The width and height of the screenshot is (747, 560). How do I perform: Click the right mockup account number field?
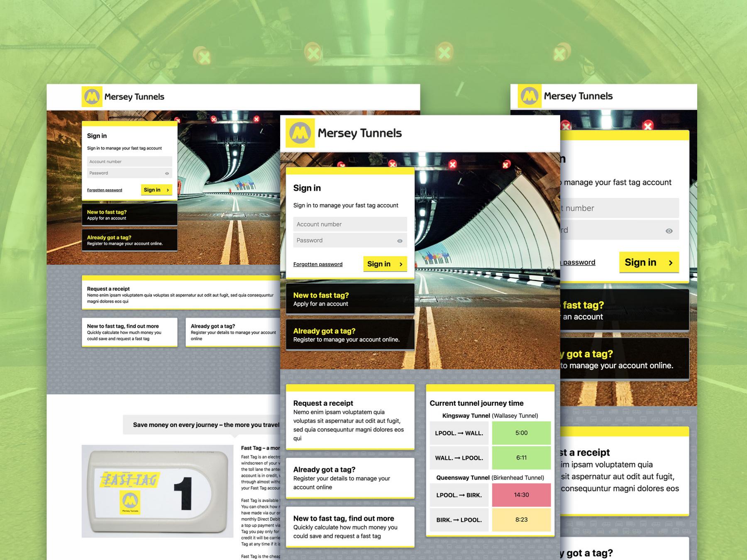[620, 208]
